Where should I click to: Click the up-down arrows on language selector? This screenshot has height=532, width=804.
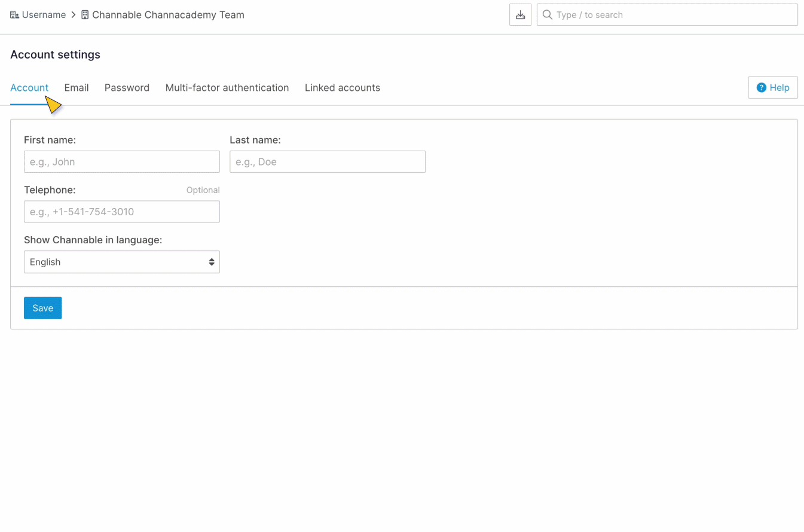[212, 262]
